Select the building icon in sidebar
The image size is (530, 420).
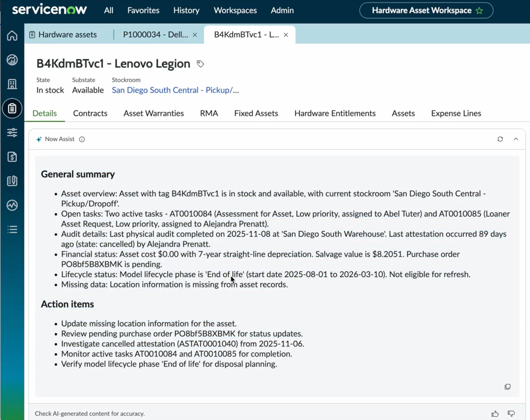12,84
